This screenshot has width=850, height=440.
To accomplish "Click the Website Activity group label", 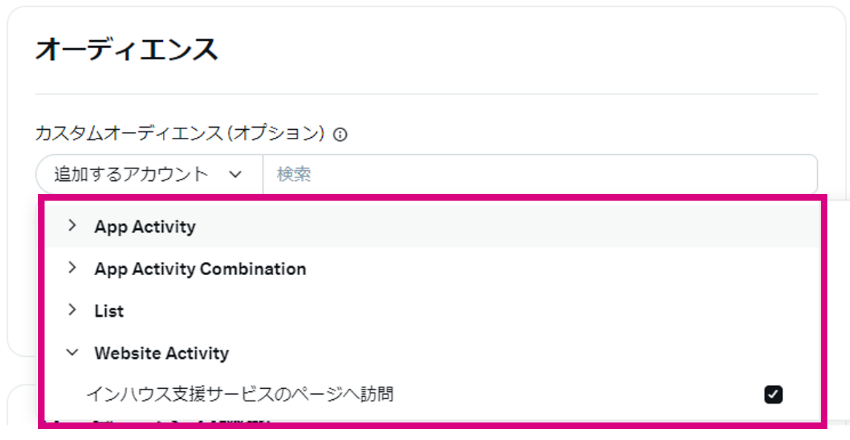I will point(162,353).
